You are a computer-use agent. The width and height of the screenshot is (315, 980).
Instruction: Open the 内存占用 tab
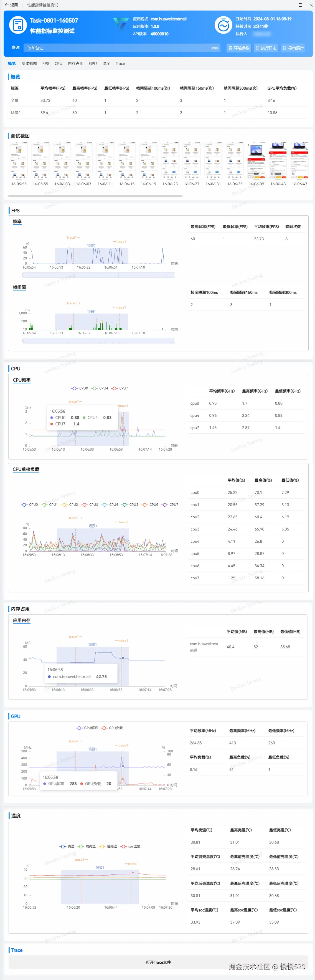(x=76, y=64)
